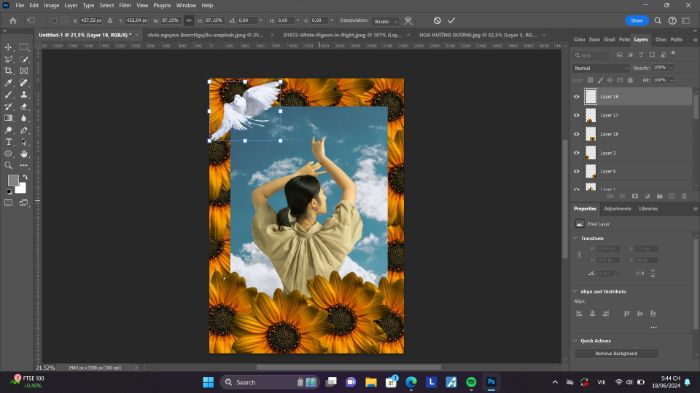The height and width of the screenshot is (393, 700).
Task: Toggle the pixel layer filter in Layers panel
Action: click(619, 55)
